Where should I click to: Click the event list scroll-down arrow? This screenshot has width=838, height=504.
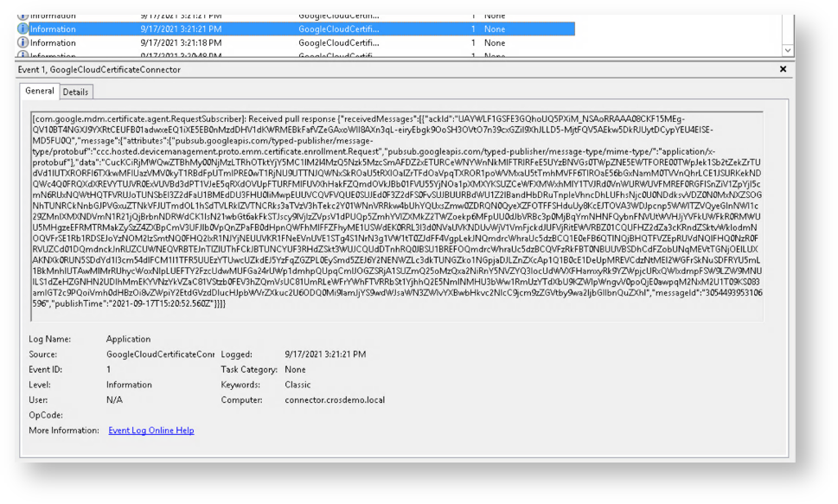click(x=787, y=52)
